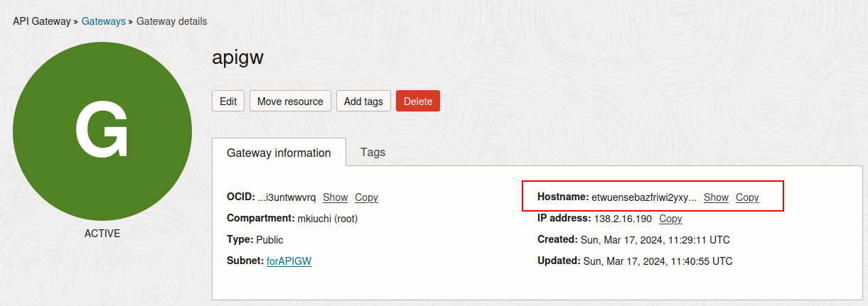868x306 pixels.
Task: Select the Gateway information tab
Action: point(279,153)
